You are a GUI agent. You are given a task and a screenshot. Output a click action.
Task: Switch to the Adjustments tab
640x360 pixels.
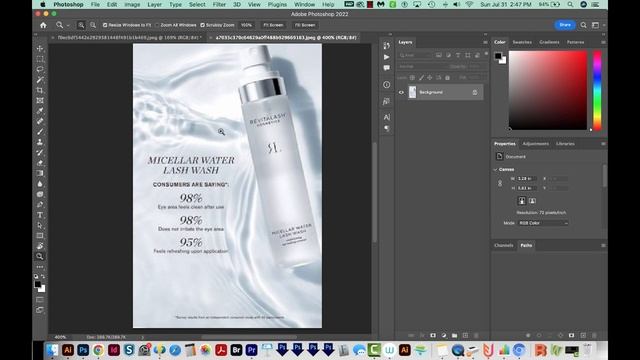coord(536,144)
